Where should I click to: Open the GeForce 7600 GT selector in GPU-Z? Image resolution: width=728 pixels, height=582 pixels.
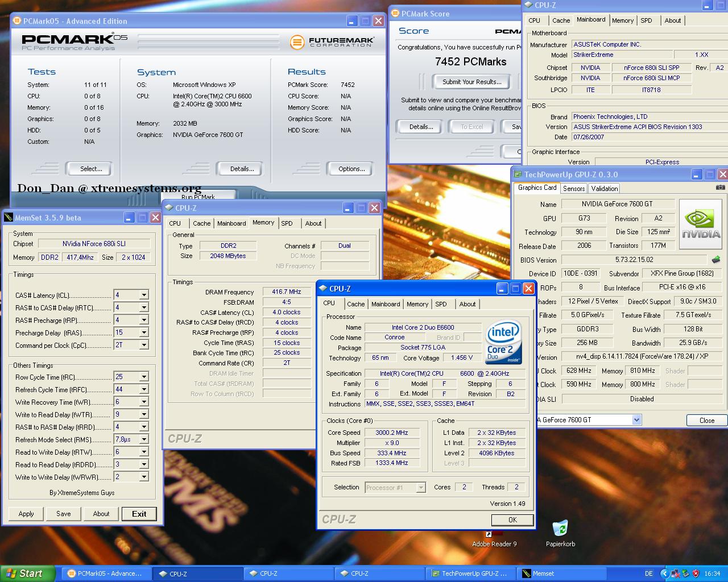coord(636,420)
